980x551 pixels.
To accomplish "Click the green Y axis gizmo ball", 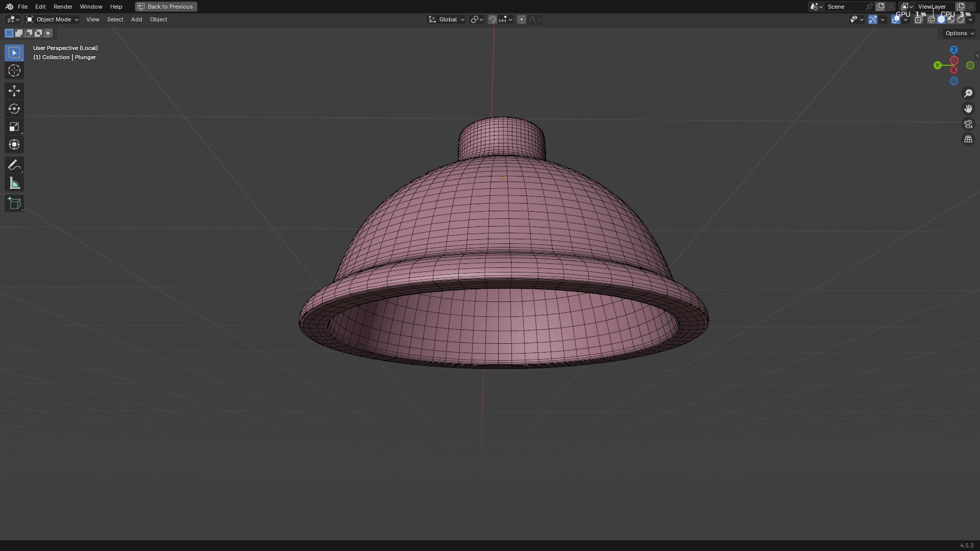I will coord(937,65).
